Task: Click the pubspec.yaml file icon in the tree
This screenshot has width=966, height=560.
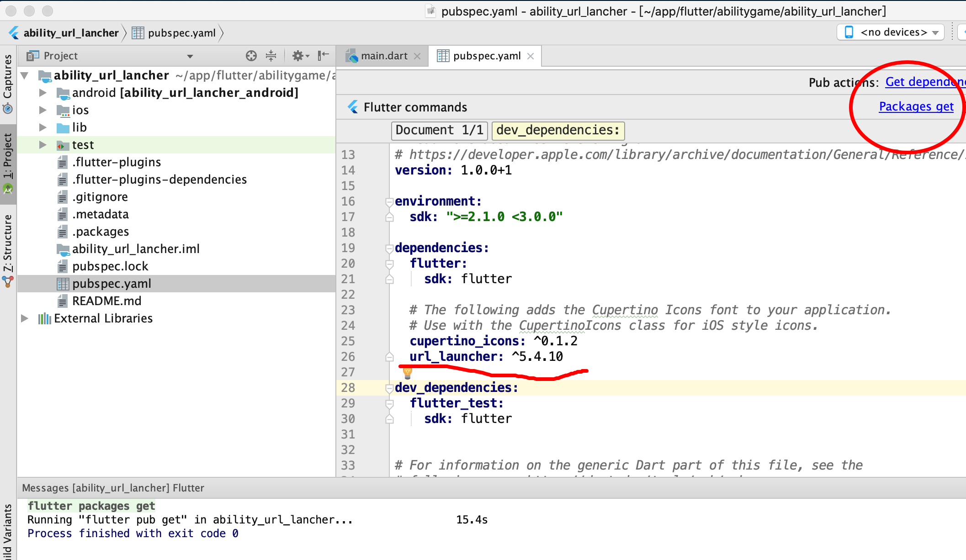Action: pyautogui.click(x=63, y=284)
